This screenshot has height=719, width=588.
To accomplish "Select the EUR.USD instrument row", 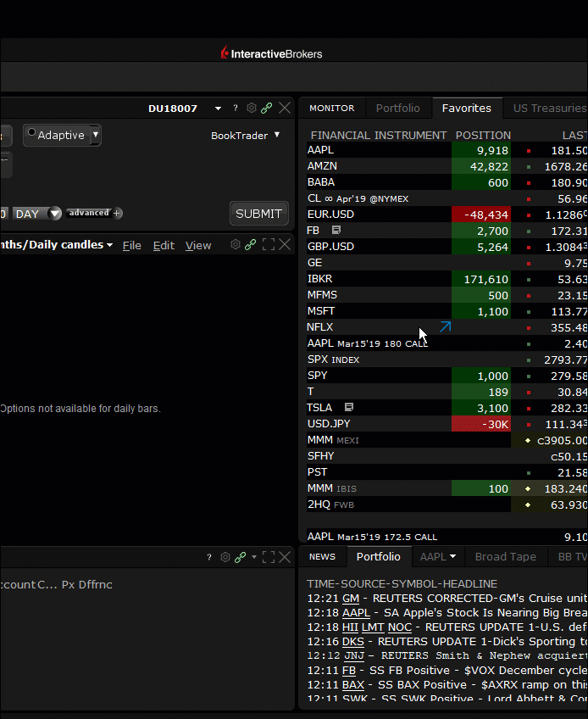I will click(x=447, y=215).
